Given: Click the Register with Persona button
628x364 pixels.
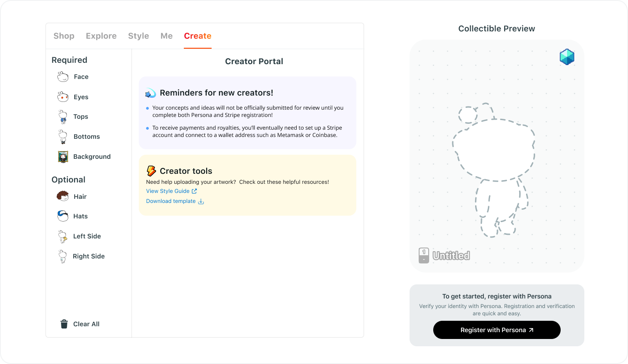Looking at the screenshot, I should 496,330.
